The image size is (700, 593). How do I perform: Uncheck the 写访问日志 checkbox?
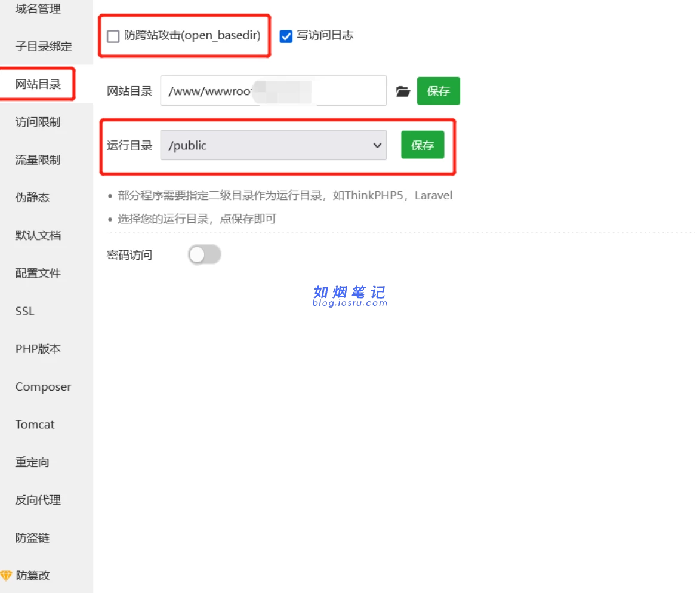[x=286, y=36]
